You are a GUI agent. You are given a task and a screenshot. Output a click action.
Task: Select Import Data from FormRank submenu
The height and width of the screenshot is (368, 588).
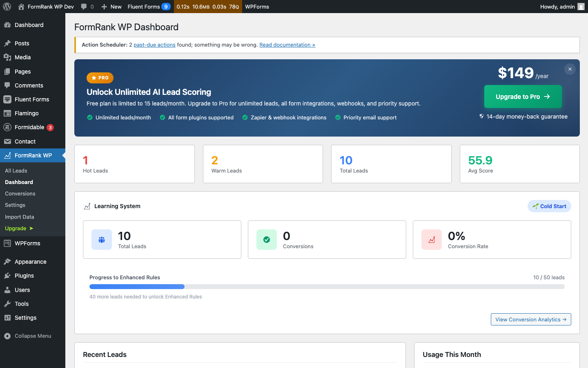click(x=19, y=217)
